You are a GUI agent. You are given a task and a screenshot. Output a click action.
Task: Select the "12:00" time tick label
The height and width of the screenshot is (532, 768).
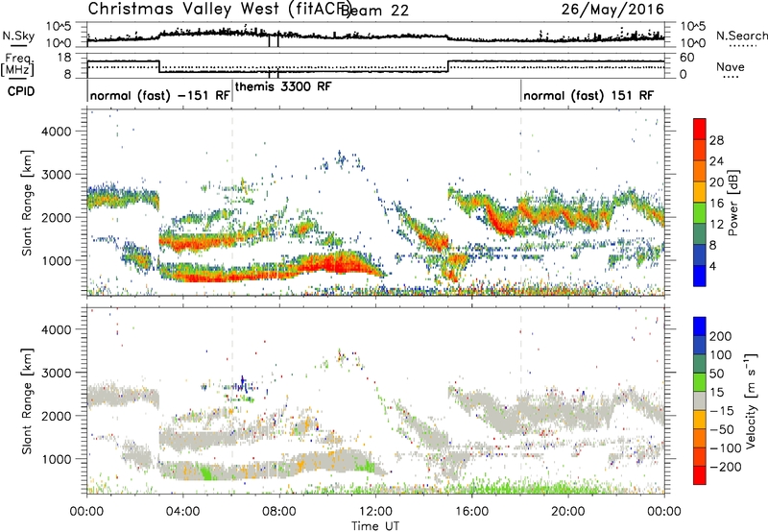(375, 512)
